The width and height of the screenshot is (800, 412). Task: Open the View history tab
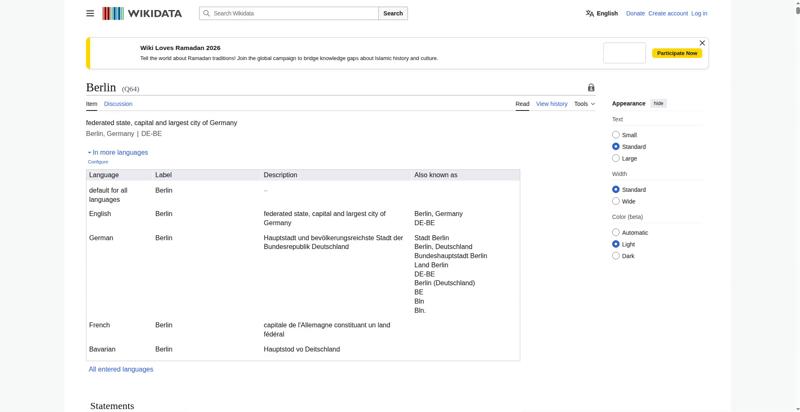tap(551, 104)
